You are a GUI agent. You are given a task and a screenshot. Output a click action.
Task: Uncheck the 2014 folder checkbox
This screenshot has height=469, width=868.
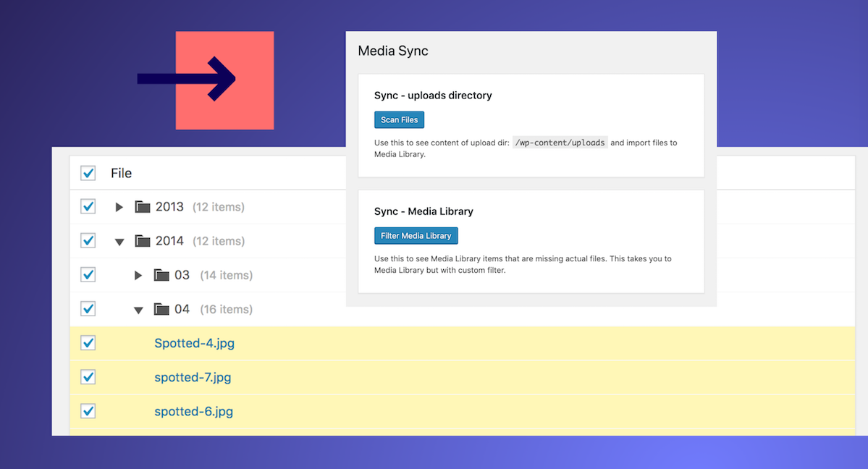coord(88,241)
